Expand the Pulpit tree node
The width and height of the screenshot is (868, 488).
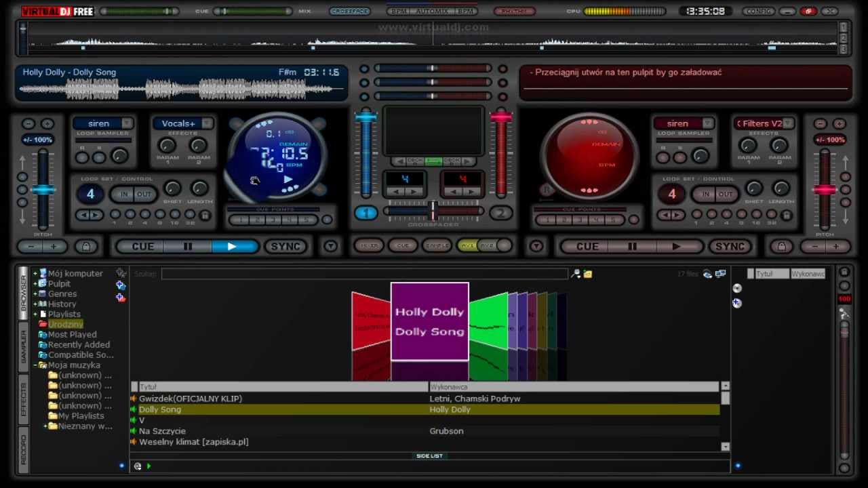(x=35, y=284)
